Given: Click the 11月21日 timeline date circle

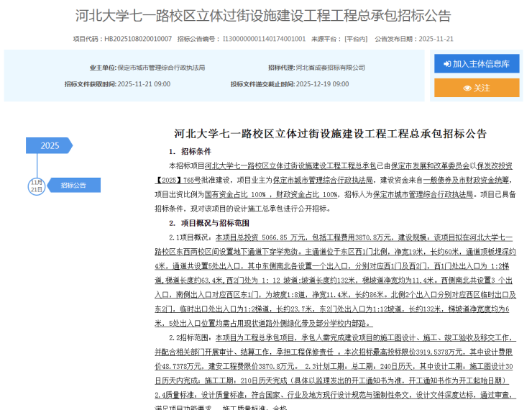Looking at the screenshot, I should (36, 186).
